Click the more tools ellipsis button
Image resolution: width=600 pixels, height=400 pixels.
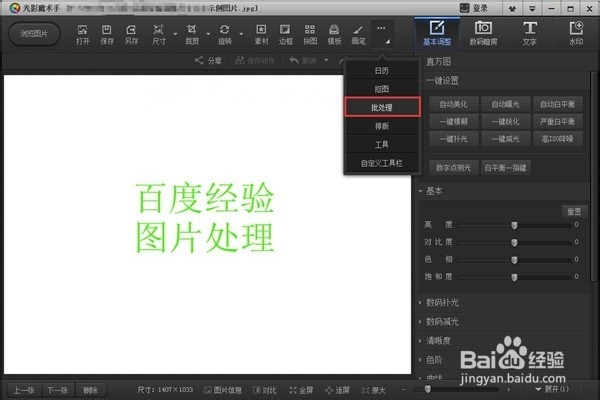pos(382,34)
